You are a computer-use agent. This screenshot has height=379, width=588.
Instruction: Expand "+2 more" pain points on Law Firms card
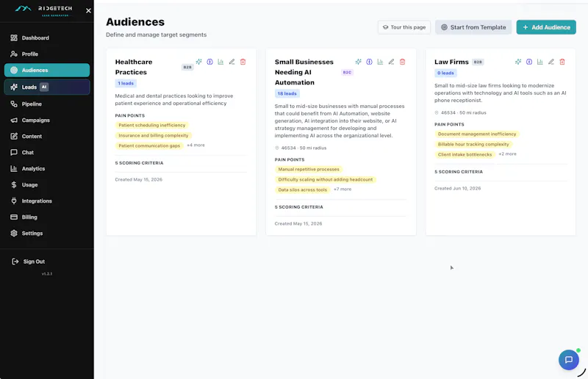(507, 154)
